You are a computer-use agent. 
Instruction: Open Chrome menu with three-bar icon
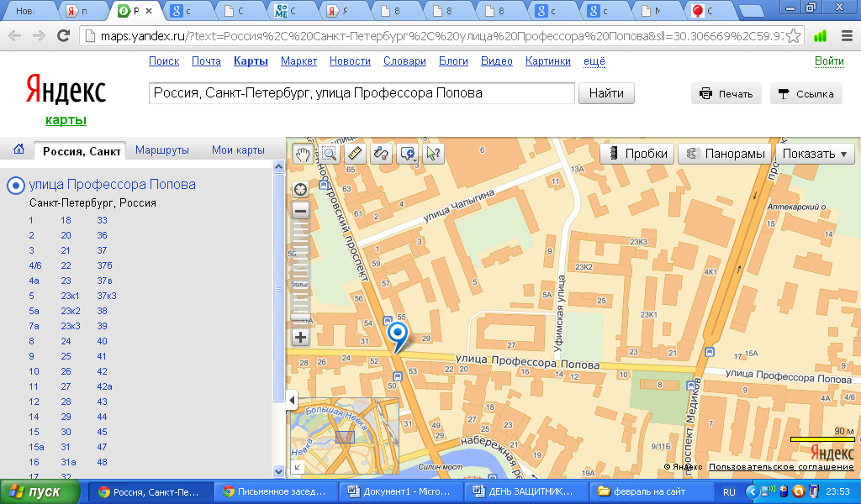[848, 36]
